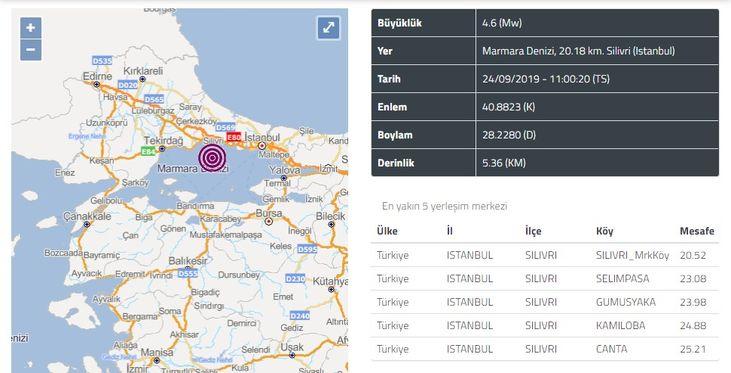The width and height of the screenshot is (731, 373).
Task: Click the E84 road sign near Tekirdağ
Action: click(x=148, y=152)
